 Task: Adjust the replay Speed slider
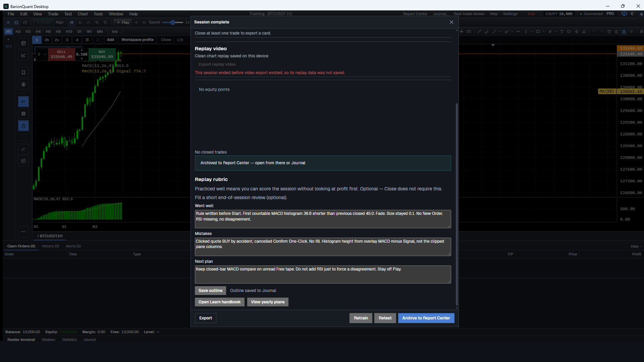(172, 22)
